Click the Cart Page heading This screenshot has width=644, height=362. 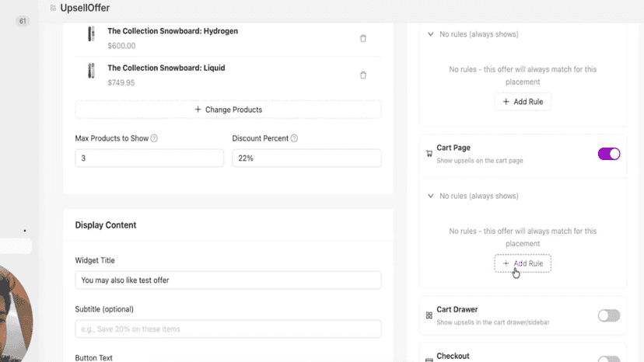(x=453, y=148)
